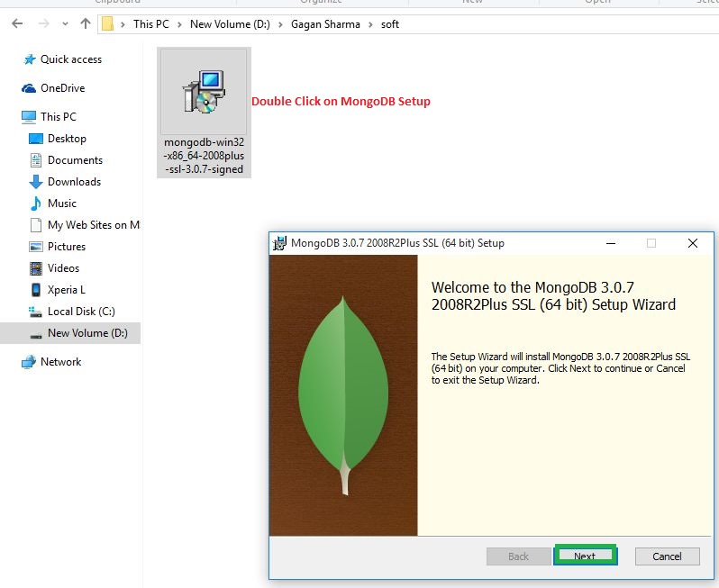Select the MongoDB installer file thumbnail
719x588 pixels.
pos(204,92)
